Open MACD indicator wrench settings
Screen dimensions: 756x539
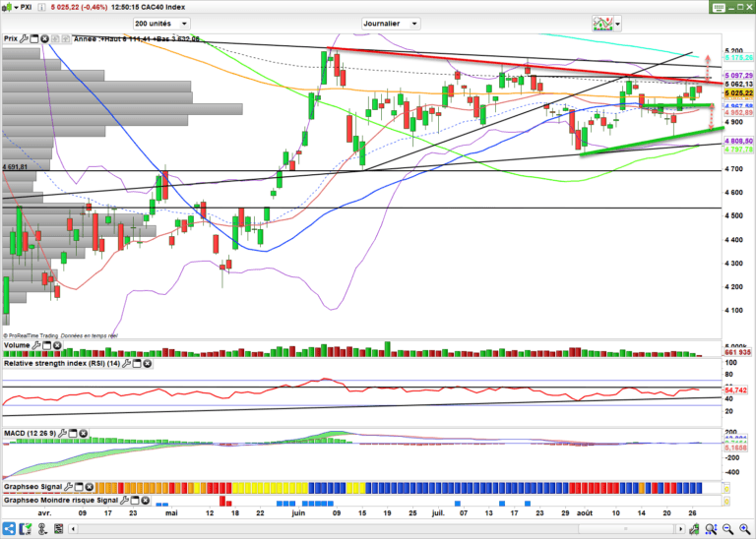click(61, 433)
